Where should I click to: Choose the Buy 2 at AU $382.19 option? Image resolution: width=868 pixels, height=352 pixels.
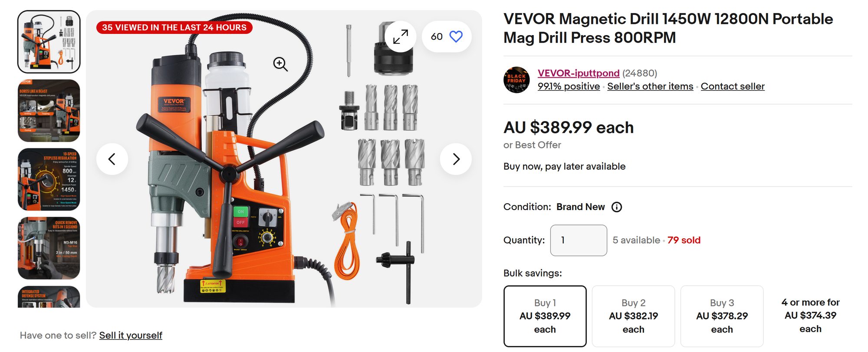pos(634,316)
